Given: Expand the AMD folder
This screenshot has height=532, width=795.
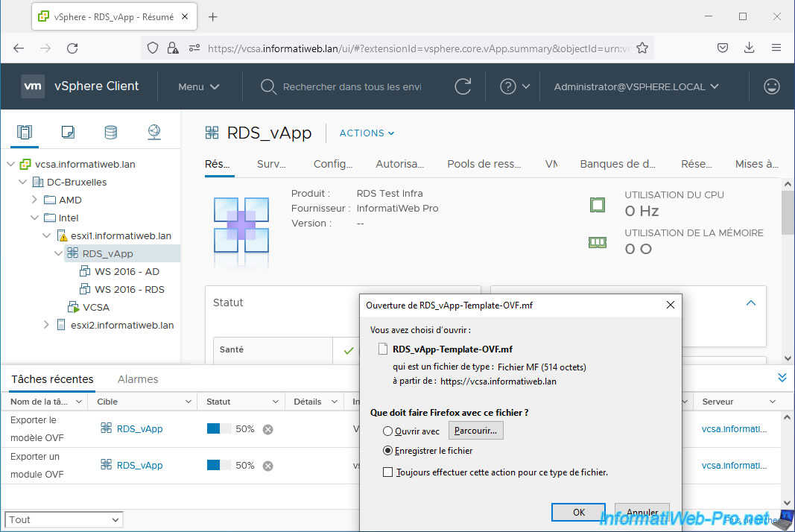Looking at the screenshot, I should pyautogui.click(x=34, y=200).
